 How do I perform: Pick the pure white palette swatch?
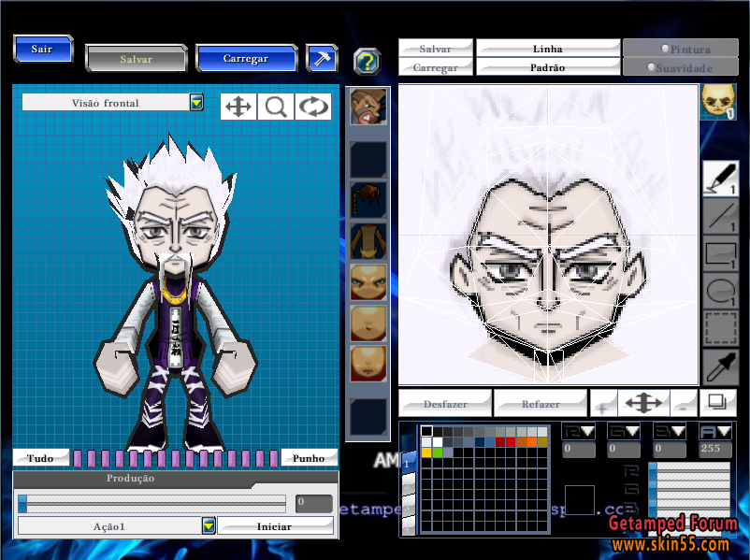pyautogui.click(x=437, y=442)
